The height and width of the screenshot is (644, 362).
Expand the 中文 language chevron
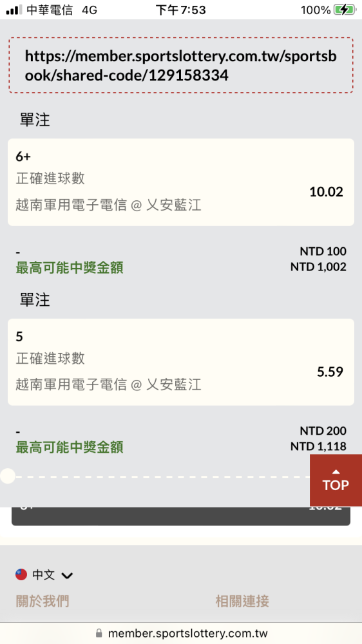(67, 575)
